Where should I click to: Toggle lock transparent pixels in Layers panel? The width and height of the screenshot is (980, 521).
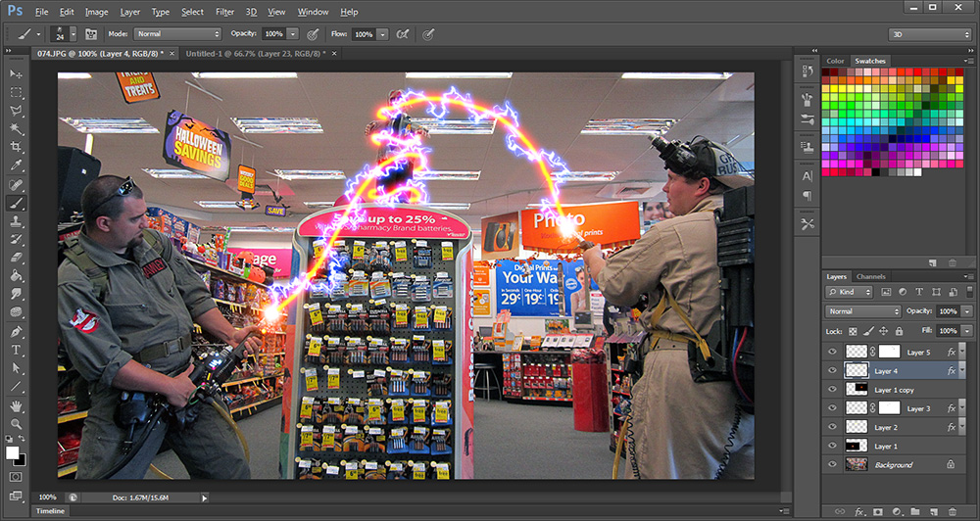tap(854, 331)
